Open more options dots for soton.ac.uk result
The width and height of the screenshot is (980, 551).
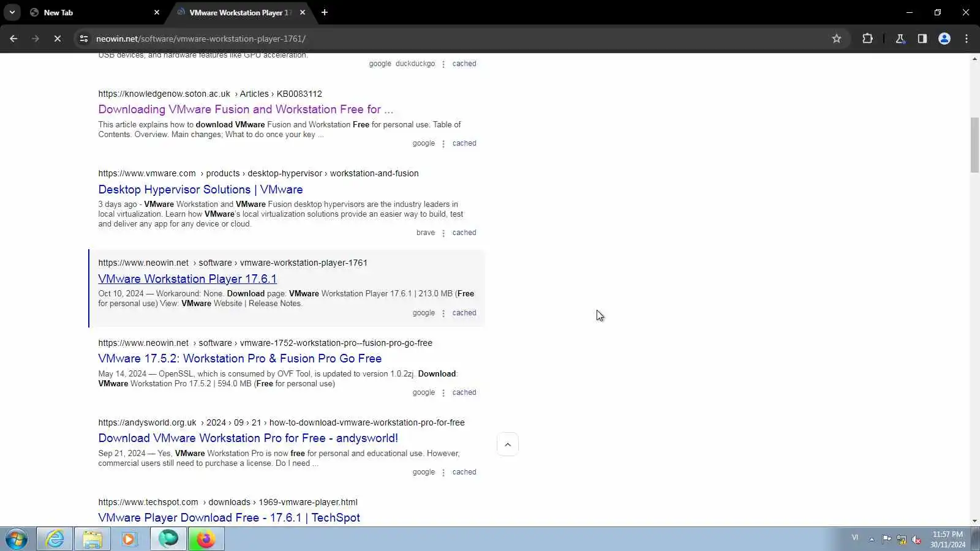pos(443,144)
